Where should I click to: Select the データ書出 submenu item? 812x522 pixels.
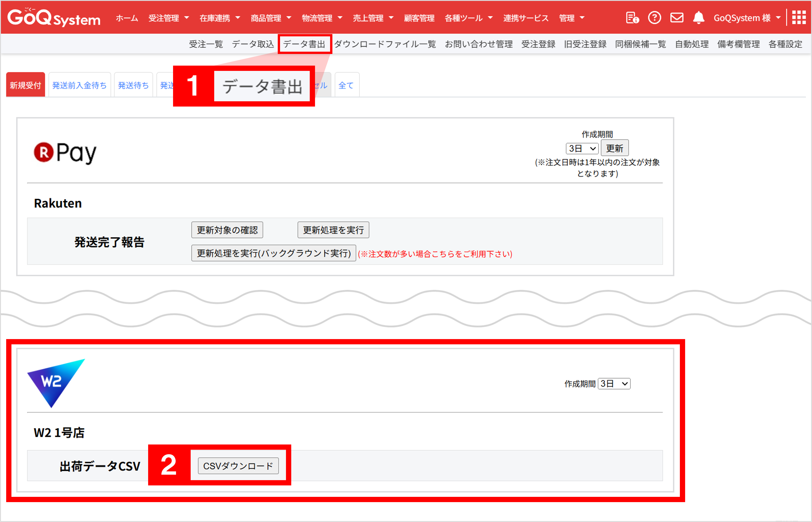coord(304,44)
